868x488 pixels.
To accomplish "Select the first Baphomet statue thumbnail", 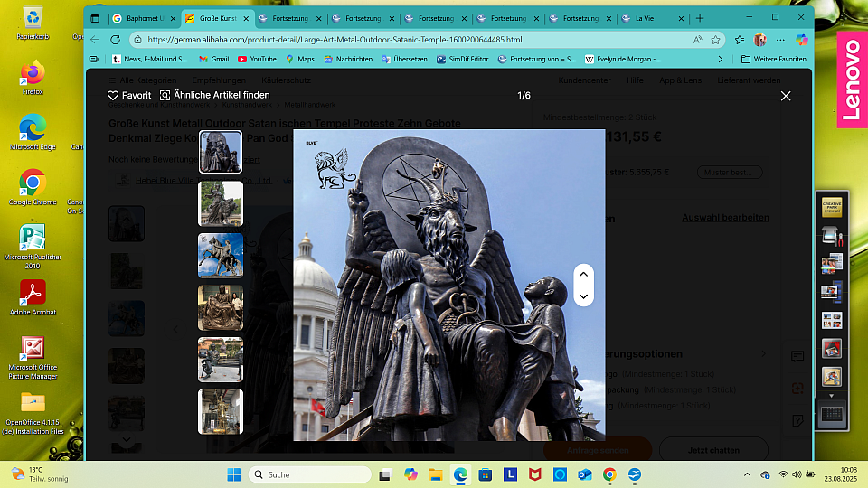I will click(x=221, y=152).
